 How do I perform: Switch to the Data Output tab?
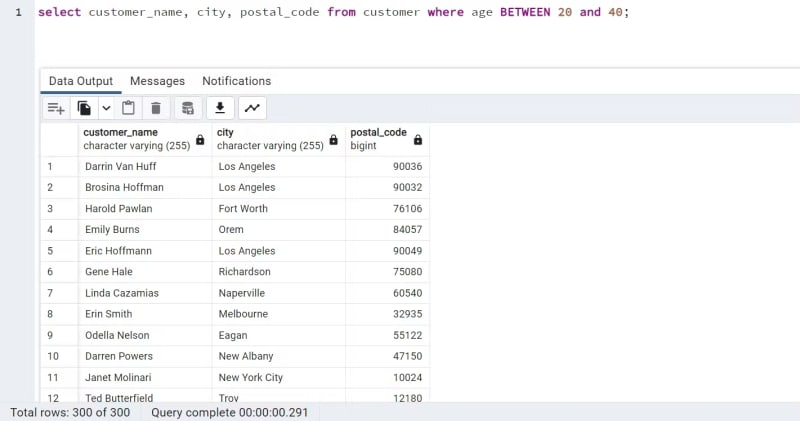pos(81,81)
